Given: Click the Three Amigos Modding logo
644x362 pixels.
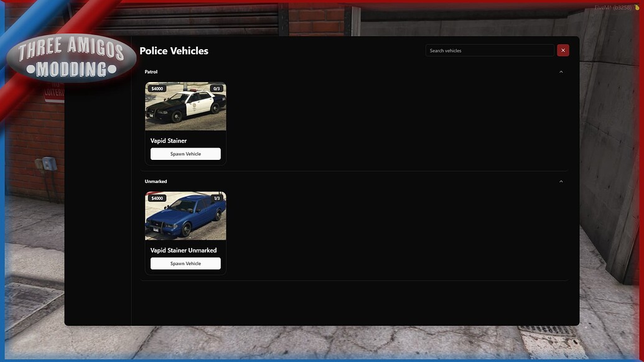Looking at the screenshot, I should tap(70, 57).
